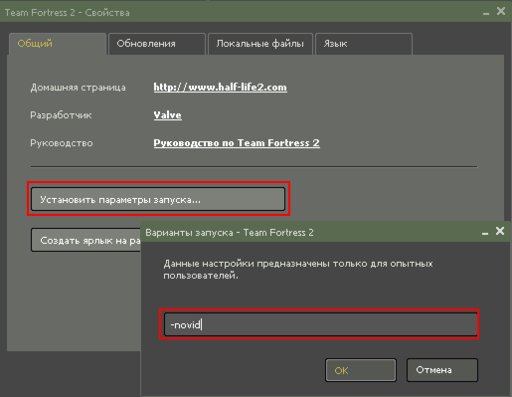The width and height of the screenshot is (512, 397).
Task: Close the Team Fortress 2 Свойства window
Action: 501,11
